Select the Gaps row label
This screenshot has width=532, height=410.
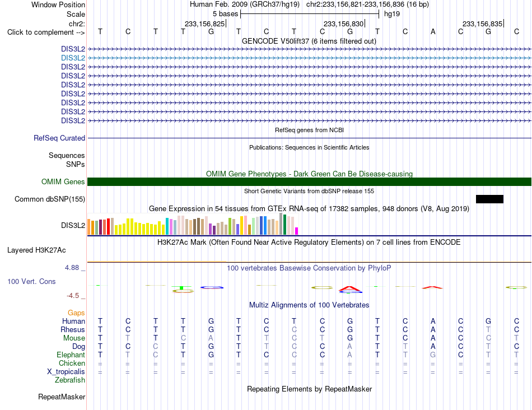point(76,313)
